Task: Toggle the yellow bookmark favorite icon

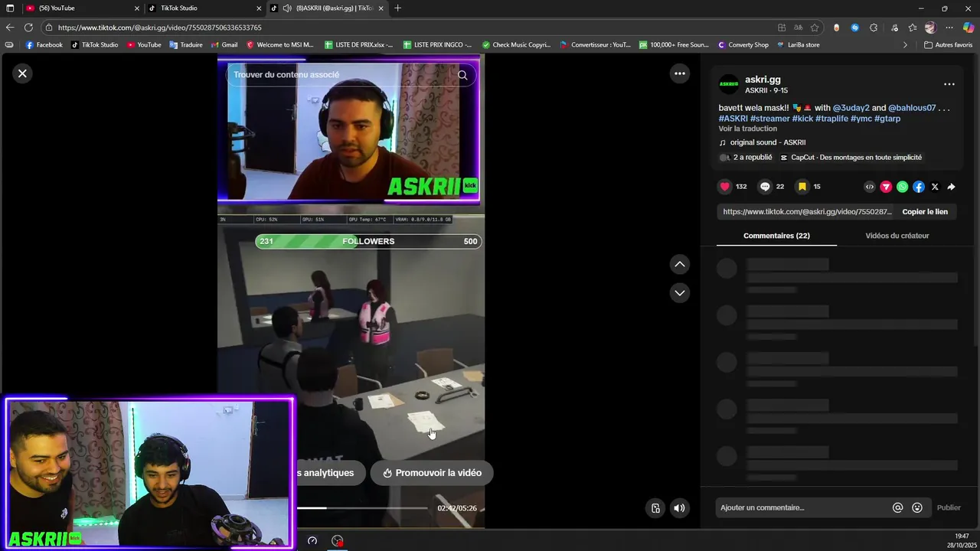Action: (x=802, y=187)
